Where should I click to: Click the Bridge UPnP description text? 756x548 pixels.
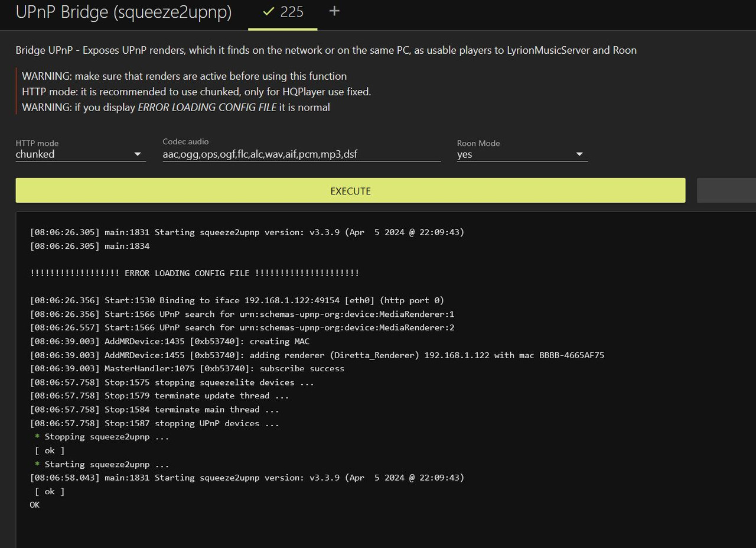pos(325,50)
